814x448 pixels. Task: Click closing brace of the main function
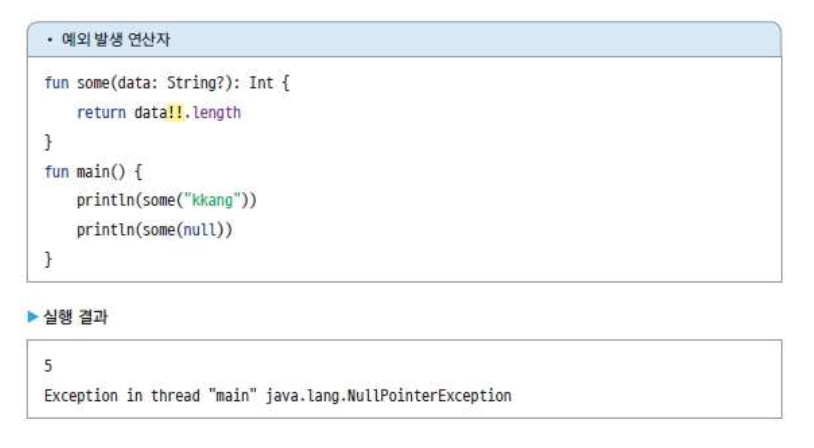pyautogui.click(x=48, y=259)
